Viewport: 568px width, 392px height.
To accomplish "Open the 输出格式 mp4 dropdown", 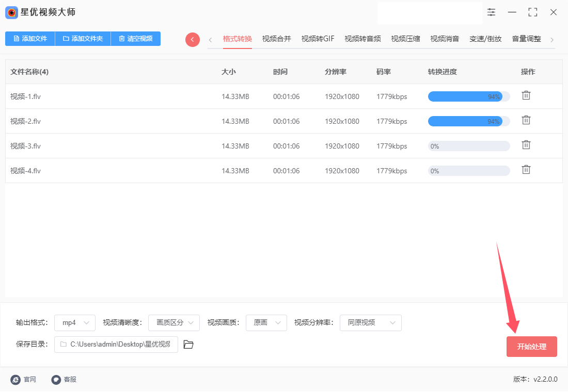I will pos(75,323).
